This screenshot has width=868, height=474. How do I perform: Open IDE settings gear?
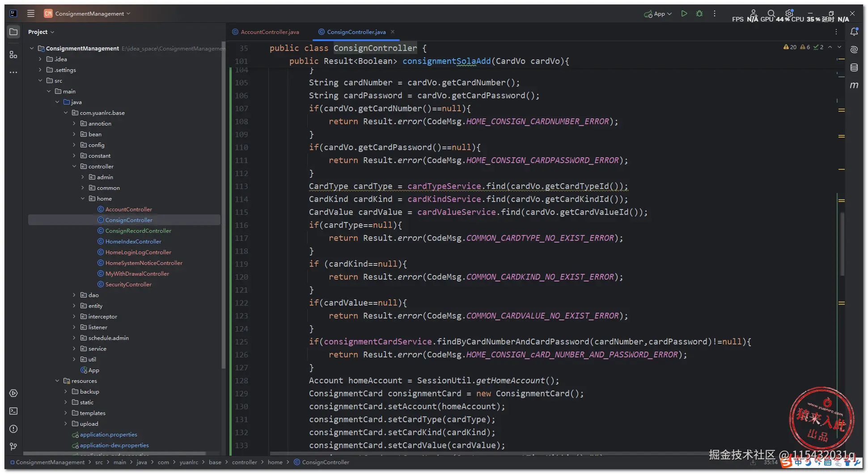[x=789, y=13]
